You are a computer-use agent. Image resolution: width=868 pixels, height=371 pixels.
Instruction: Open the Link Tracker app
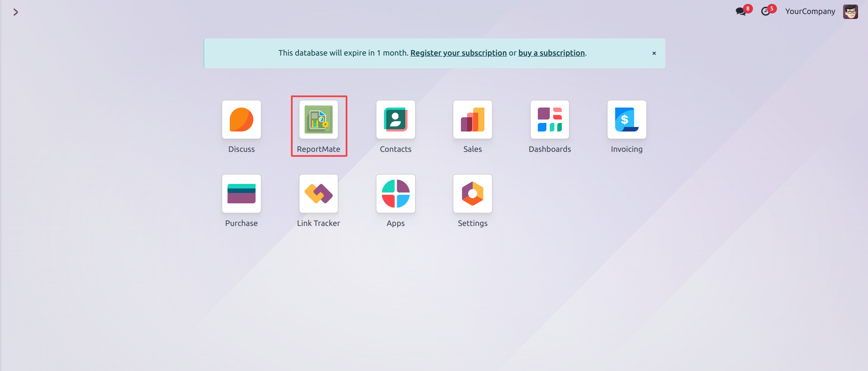pos(318,194)
